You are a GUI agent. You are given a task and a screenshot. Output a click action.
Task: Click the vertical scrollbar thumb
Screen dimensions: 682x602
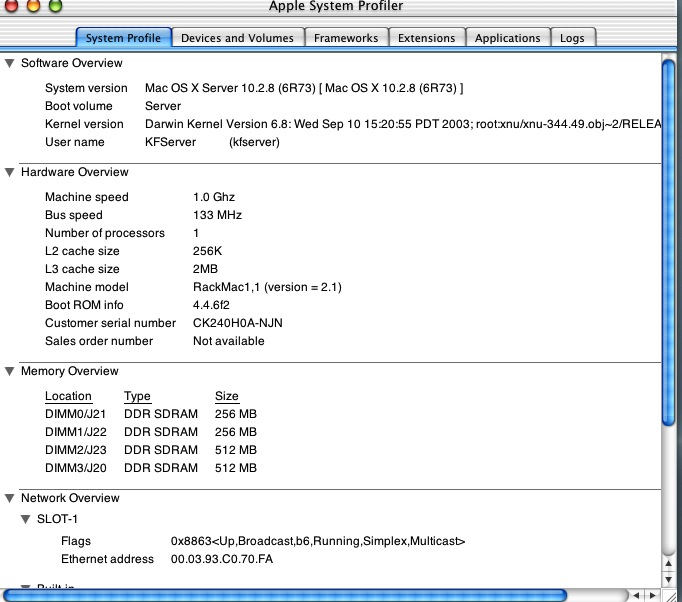pos(669,242)
